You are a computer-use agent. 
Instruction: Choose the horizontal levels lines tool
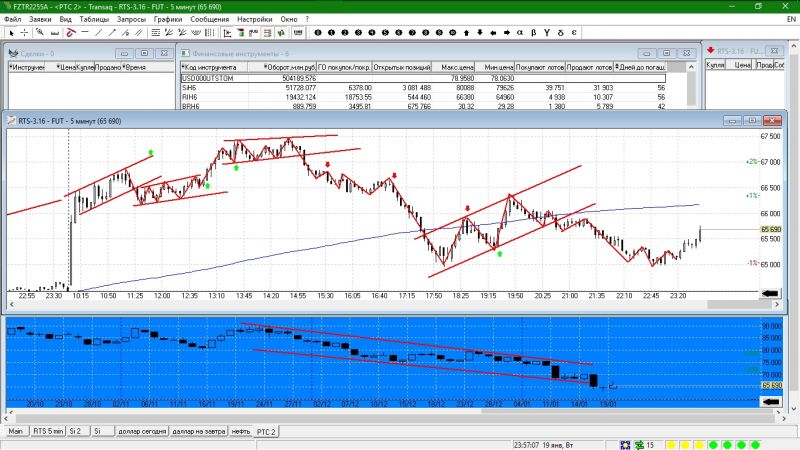pos(156,33)
